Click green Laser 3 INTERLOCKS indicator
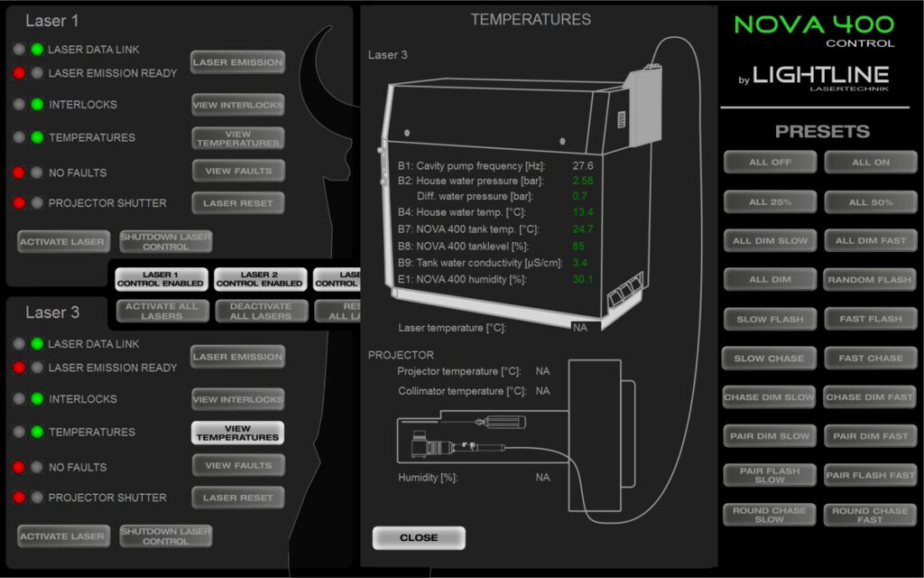Viewport: 924px width, 578px height. [37, 398]
